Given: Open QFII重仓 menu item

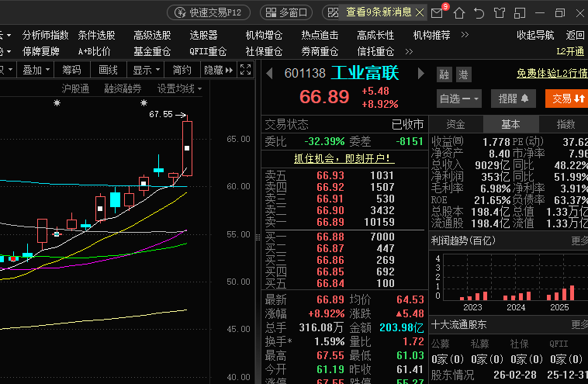Looking at the screenshot, I should click(208, 51).
